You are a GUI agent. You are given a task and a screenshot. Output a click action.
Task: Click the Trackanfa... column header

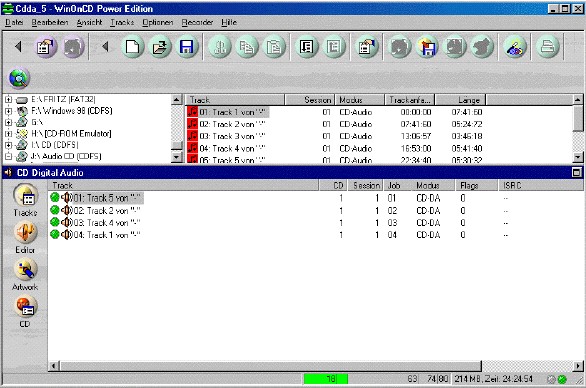pyautogui.click(x=410, y=100)
